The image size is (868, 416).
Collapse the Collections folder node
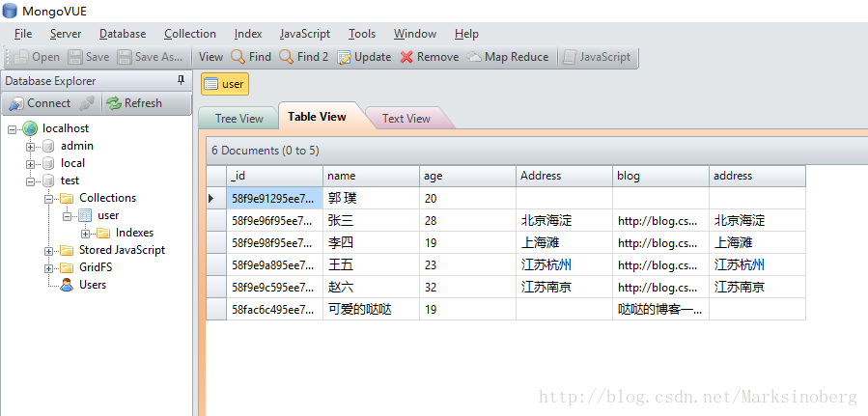point(48,199)
